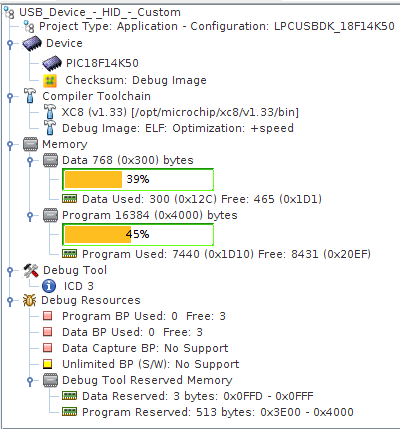Image resolution: width=400 pixels, height=429 pixels.
Task: Select the Program 16384 (0x4000) bytes label
Action: pos(150,215)
